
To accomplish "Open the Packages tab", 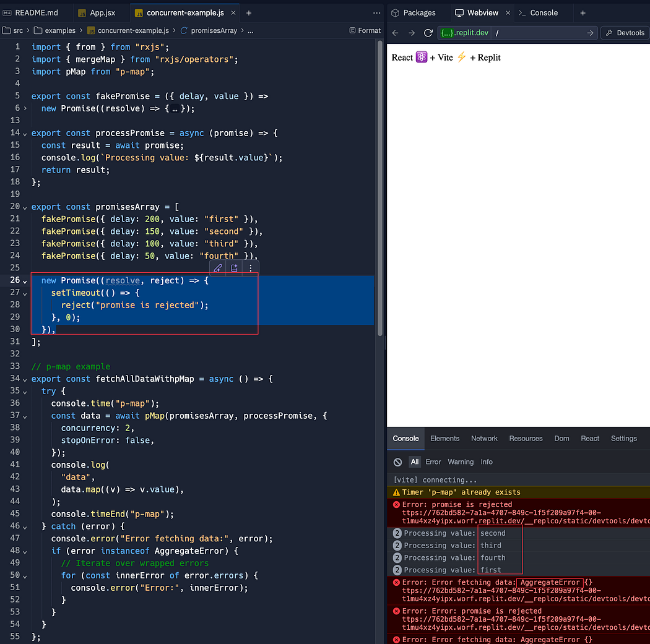I will pyautogui.click(x=414, y=13).
